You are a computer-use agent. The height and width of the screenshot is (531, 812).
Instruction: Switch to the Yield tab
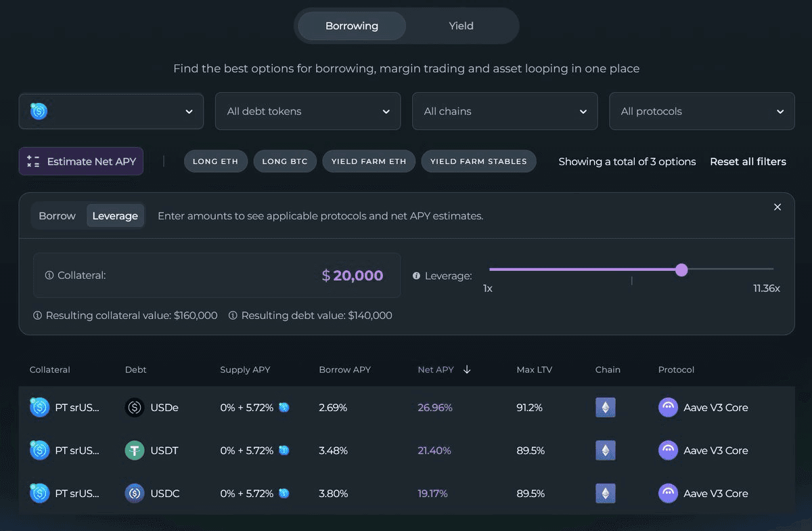click(x=461, y=26)
